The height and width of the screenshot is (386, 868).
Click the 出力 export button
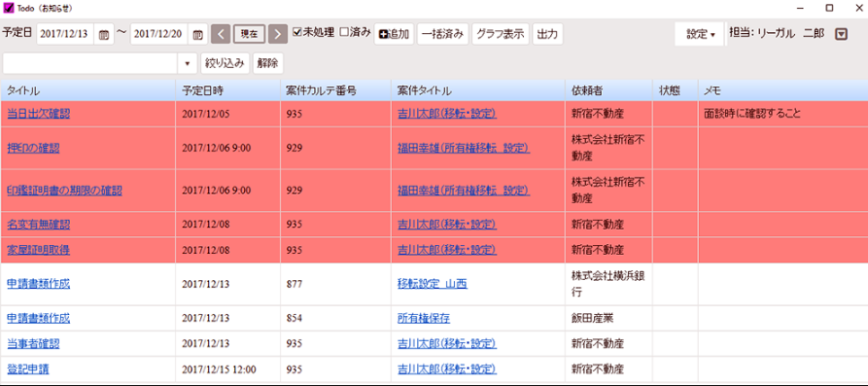coord(547,34)
